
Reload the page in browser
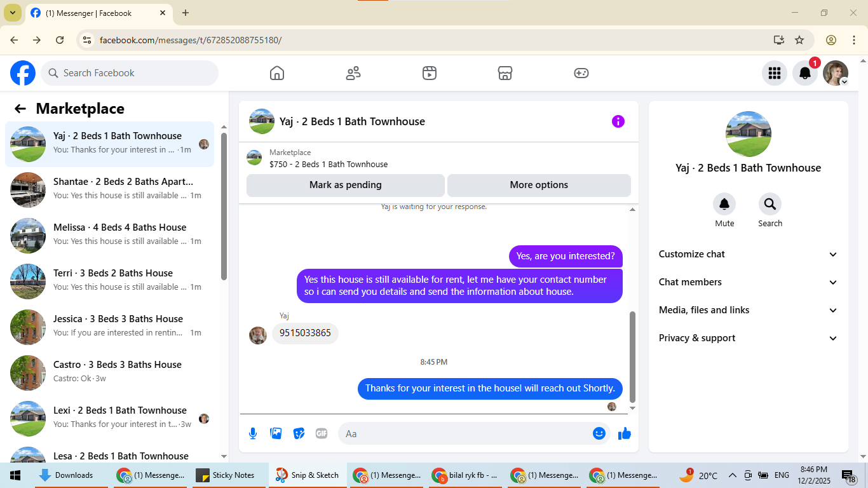(60, 40)
